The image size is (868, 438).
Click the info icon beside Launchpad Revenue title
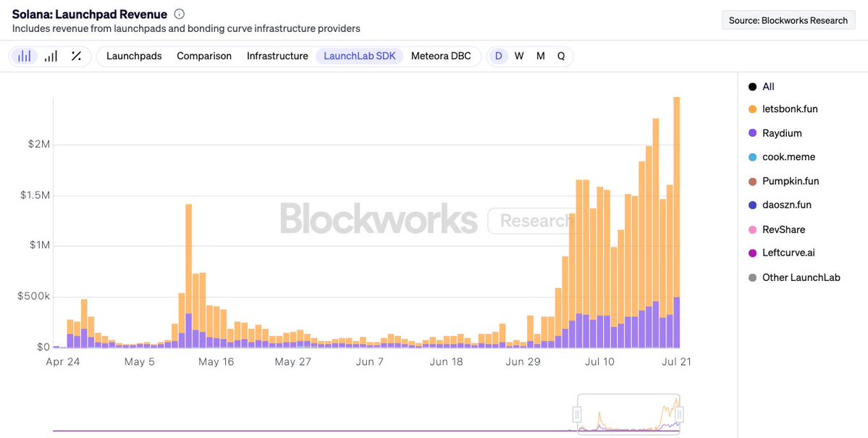179,14
